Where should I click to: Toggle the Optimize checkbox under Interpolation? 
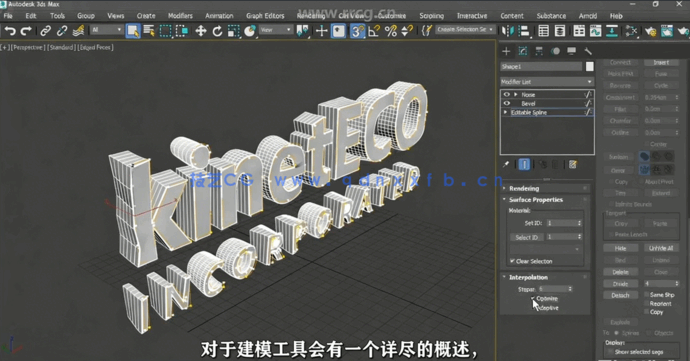(533, 298)
